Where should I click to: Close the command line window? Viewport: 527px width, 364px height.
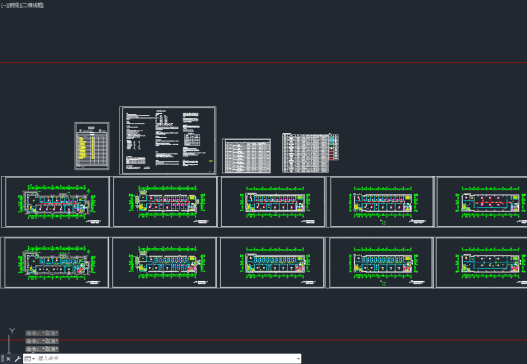8,359
